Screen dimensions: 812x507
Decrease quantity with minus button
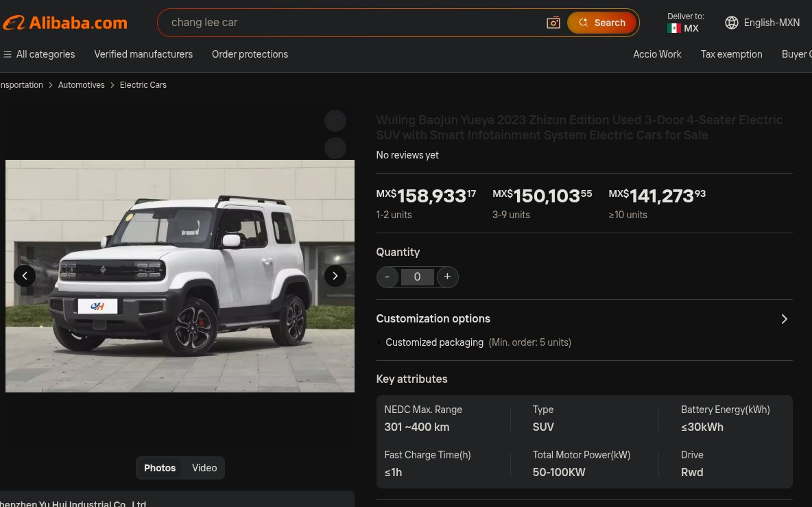point(387,277)
